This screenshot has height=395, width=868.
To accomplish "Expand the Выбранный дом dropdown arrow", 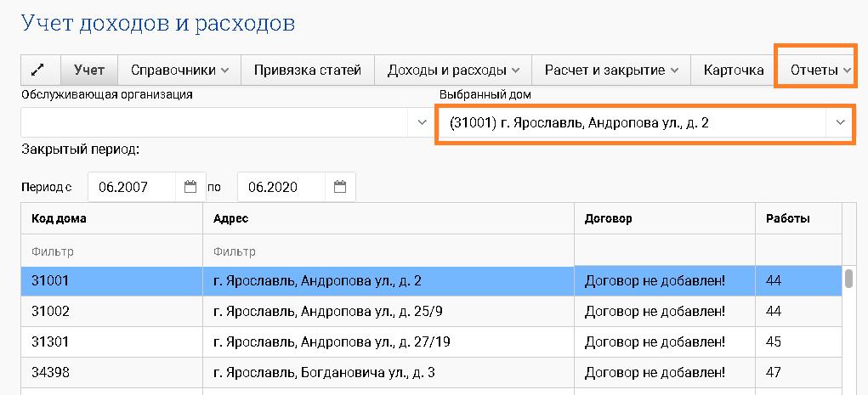I will (x=840, y=123).
